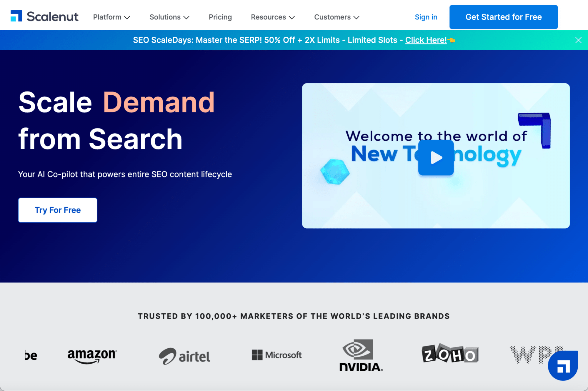The height and width of the screenshot is (391, 588).
Task: Go to the Pricing page
Action: (220, 17)
